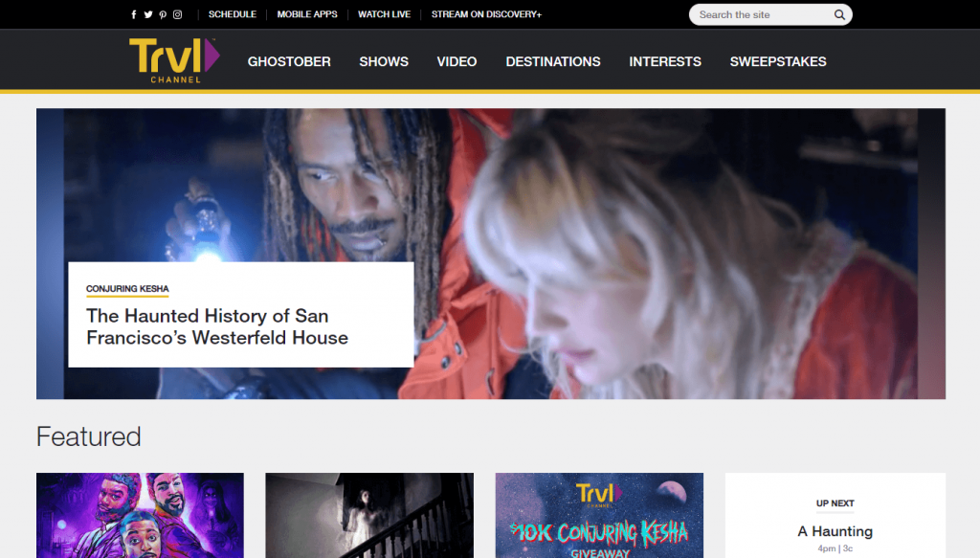Click Stream on Discovery+ link
This screenshot has width=980, height=558.
pos(486,14)
